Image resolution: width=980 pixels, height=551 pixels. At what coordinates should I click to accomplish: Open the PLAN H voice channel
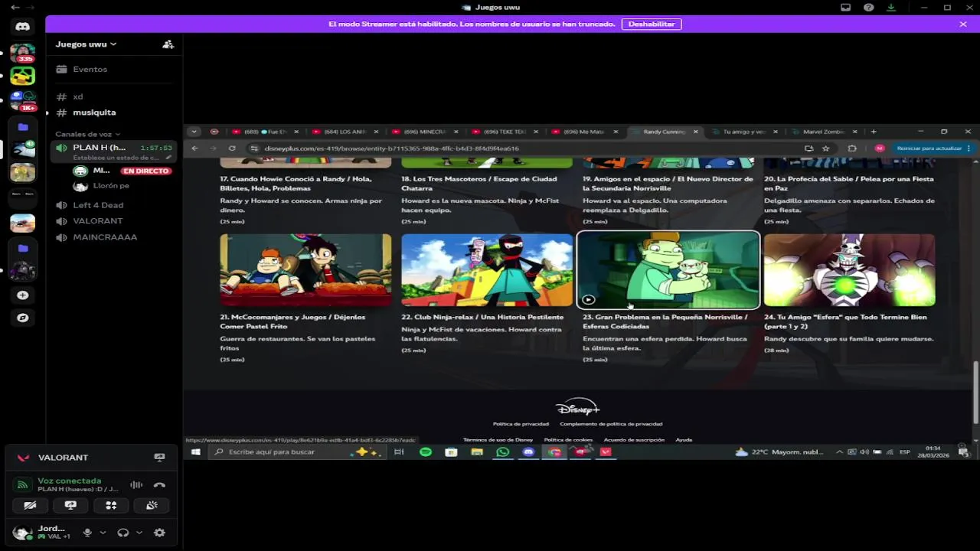113,152
